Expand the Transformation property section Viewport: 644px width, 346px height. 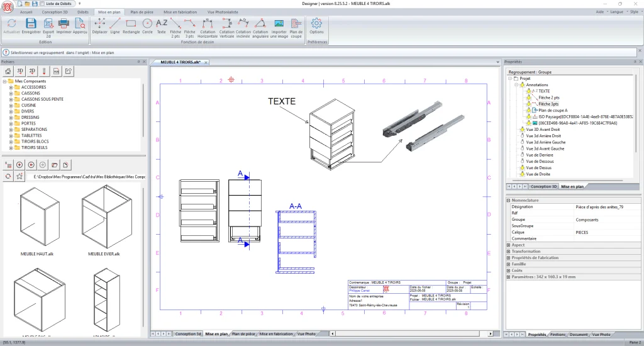click(508, 251)
